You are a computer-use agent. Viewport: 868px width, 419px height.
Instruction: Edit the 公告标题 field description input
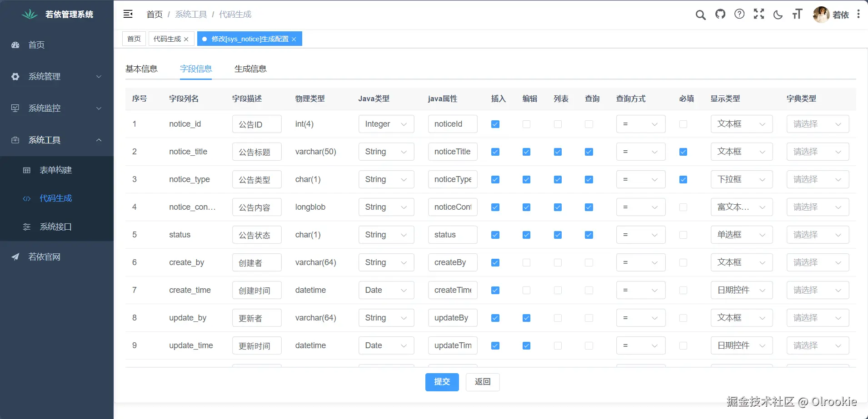click(256, 152)
